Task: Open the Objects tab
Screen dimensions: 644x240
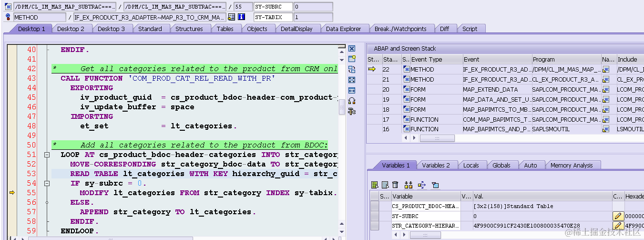Action: pyautogui.click(x=257, y=29)
